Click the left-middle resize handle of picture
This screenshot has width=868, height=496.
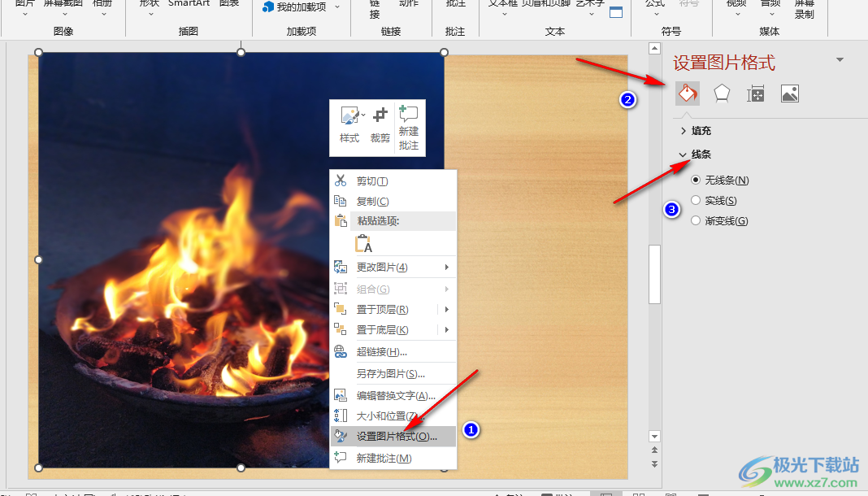point(38,259)
